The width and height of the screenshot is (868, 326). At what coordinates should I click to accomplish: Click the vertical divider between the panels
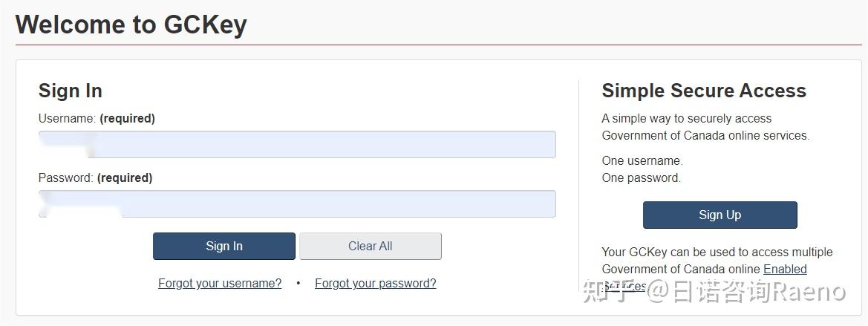pyautogui.click(x=578, y=186)
